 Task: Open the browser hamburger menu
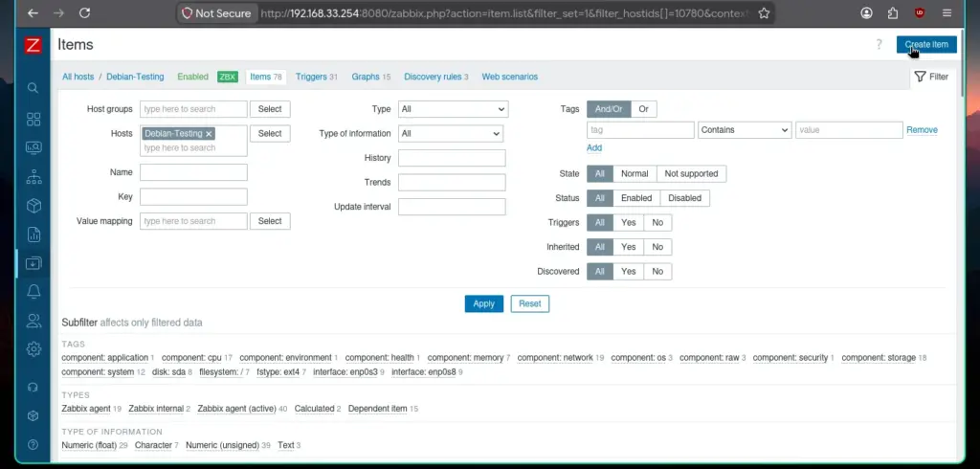[x=947, y=13]
